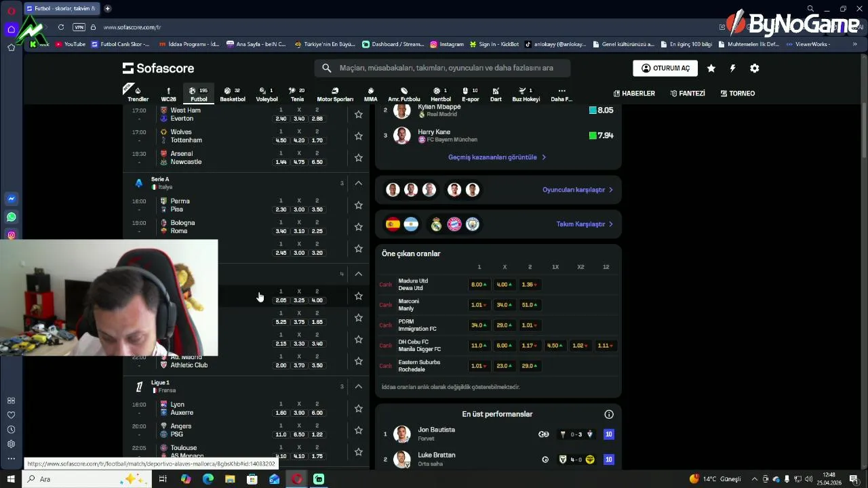Open Takım Karşılaştır link
The height and width of the screenshot is (488, 868).
(x=585, y=224)
